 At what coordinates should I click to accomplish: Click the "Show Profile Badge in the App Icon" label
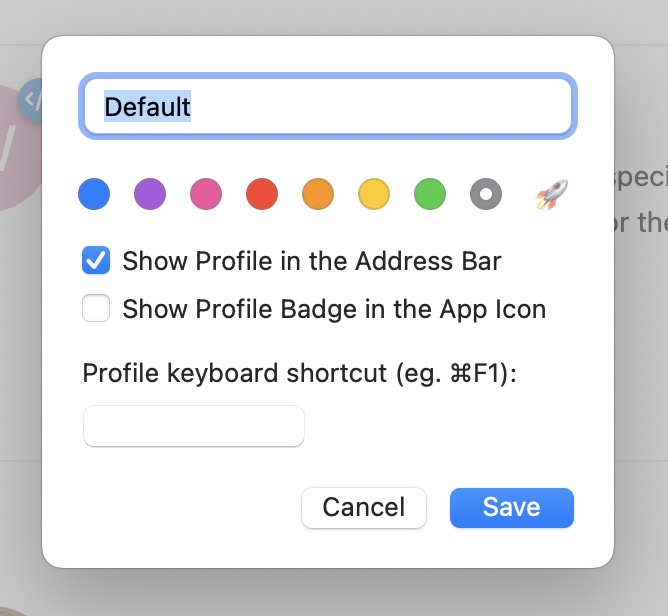[x=334, y=309]
